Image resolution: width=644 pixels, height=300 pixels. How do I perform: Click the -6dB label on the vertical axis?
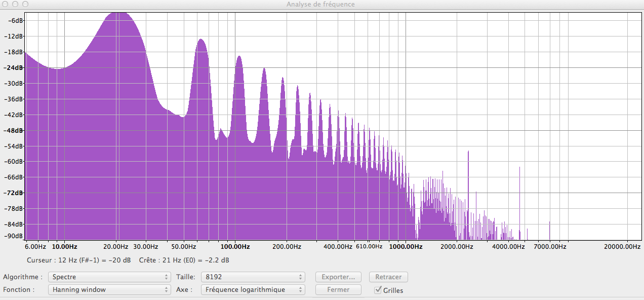tap(16, 20)
